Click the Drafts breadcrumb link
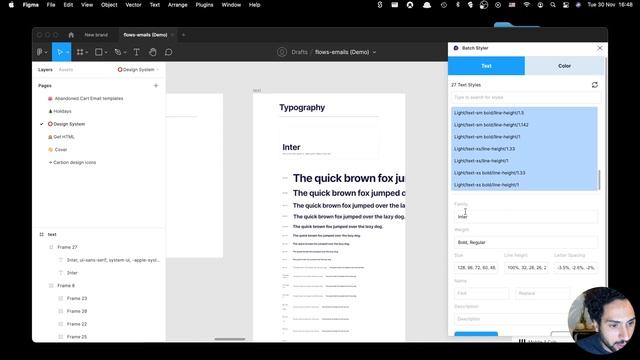Image resolution: width=640 pixels, height=360 pixels. 299,52
